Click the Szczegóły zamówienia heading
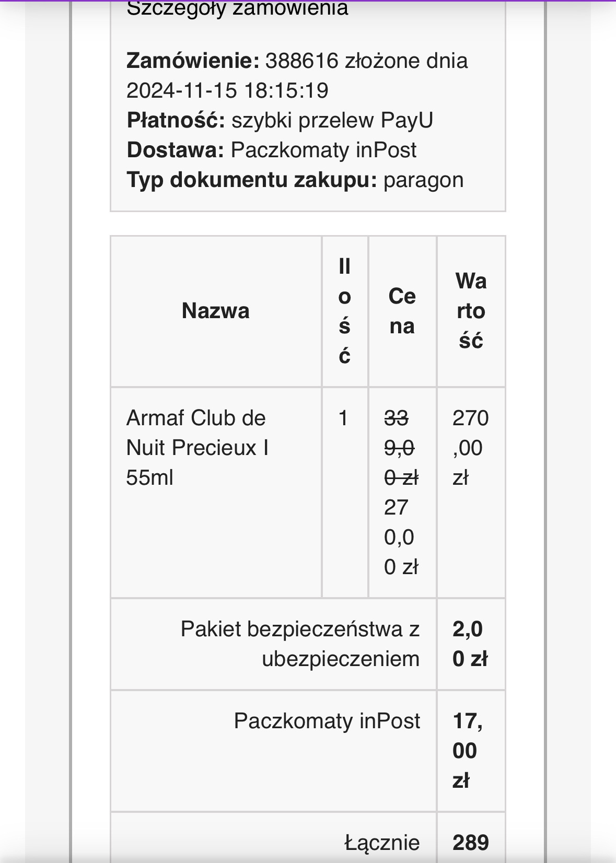Screen dimensions: 616x863 237,8
